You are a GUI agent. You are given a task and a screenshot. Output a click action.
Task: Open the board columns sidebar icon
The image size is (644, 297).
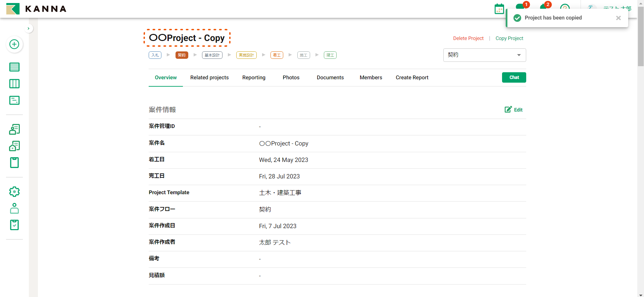[14, 84]
